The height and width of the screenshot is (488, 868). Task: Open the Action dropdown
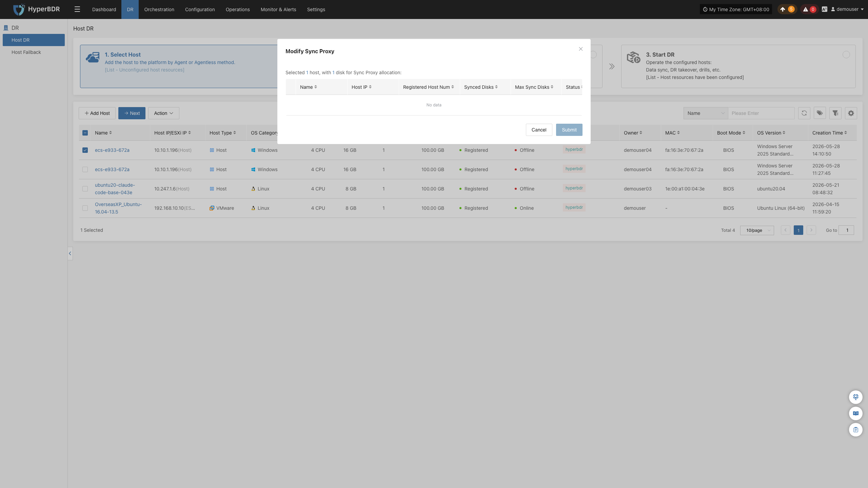(x=164, y=113)
